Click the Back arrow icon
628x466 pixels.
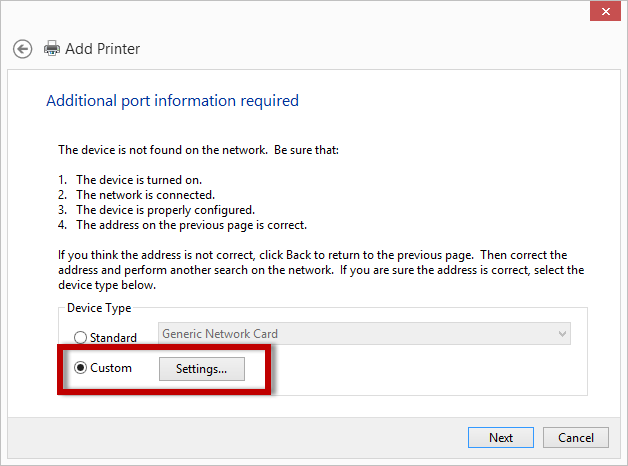point(22,48)
